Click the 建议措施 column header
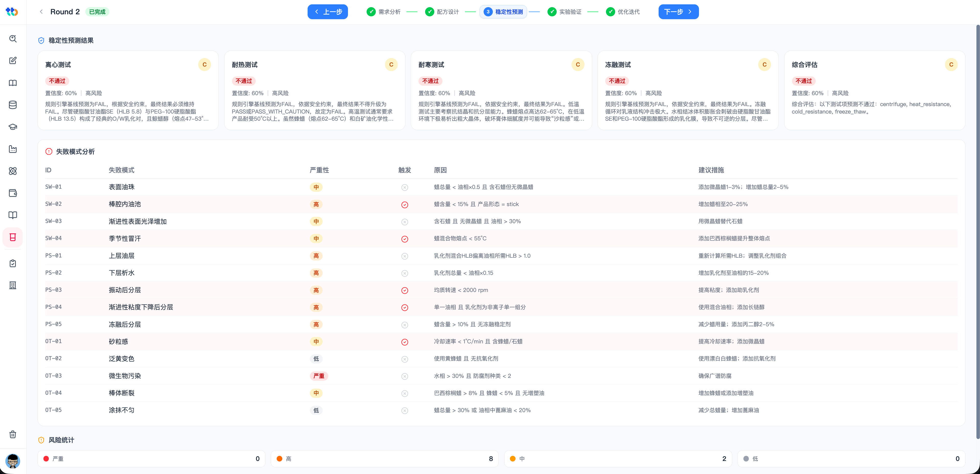Image resolution: width=980 pixels, height=474 pixels. pyautogui.click(x=711, y=170)
